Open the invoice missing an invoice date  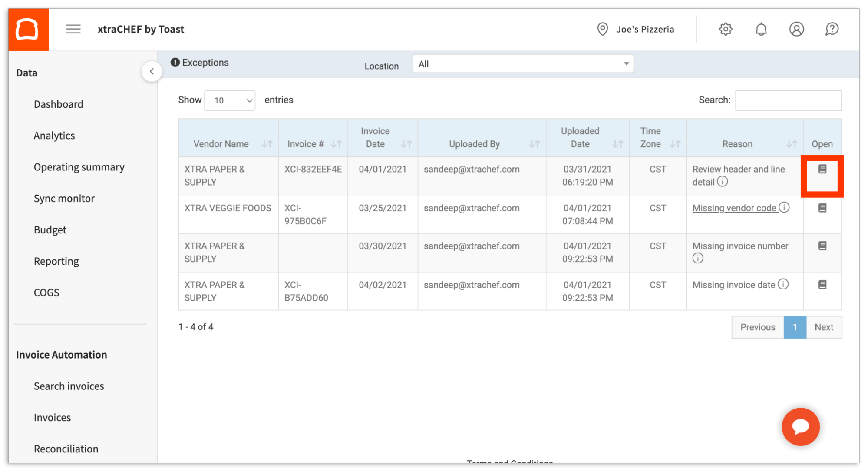coord(822,285)
